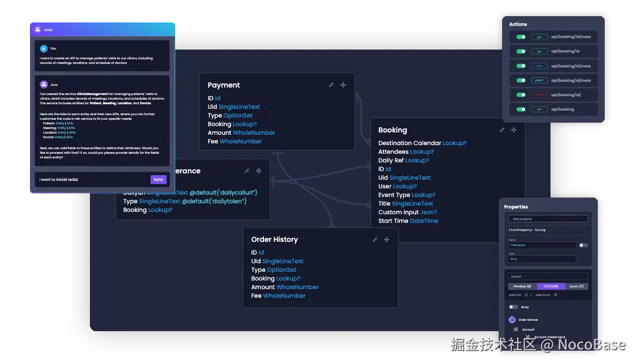The height and width of the screenshot is (364, 637).
Task: Open the Location APIs link
Action: coord(72,132)
